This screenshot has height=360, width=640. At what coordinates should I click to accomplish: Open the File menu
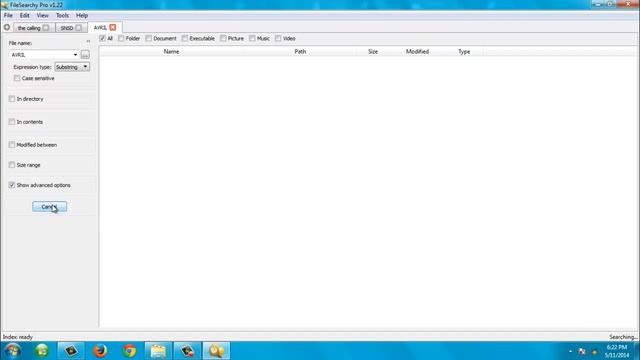pos(8,15)
